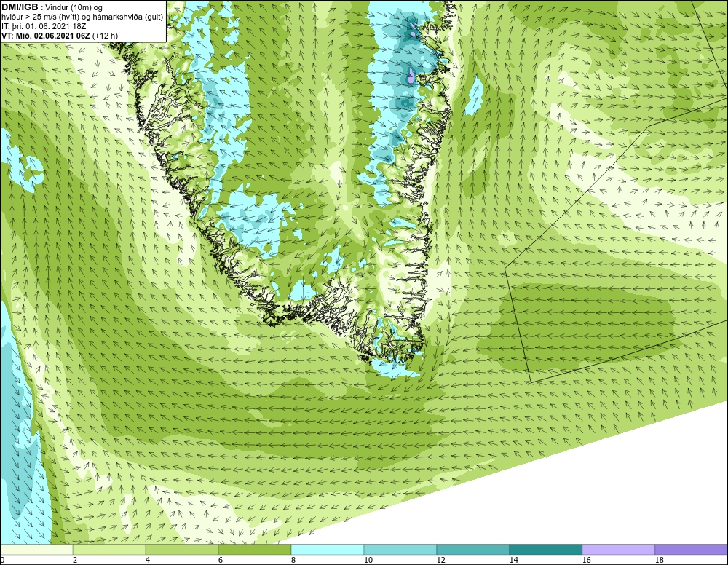Click the legend value label '10'

(x=368, y=560)
